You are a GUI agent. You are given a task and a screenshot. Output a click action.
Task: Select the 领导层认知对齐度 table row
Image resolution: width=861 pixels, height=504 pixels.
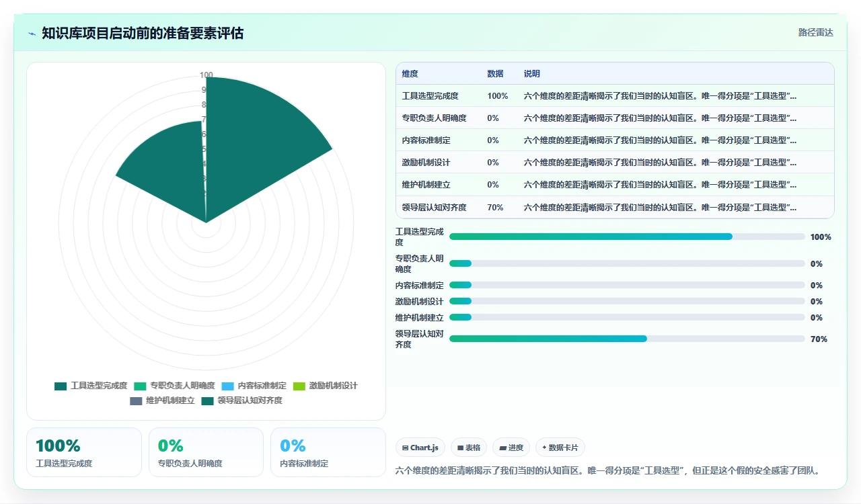tap(615, 208)
